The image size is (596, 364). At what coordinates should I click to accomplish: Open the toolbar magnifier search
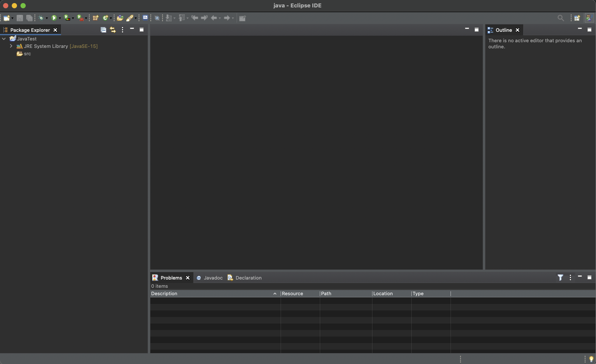[x=561, y=18]
